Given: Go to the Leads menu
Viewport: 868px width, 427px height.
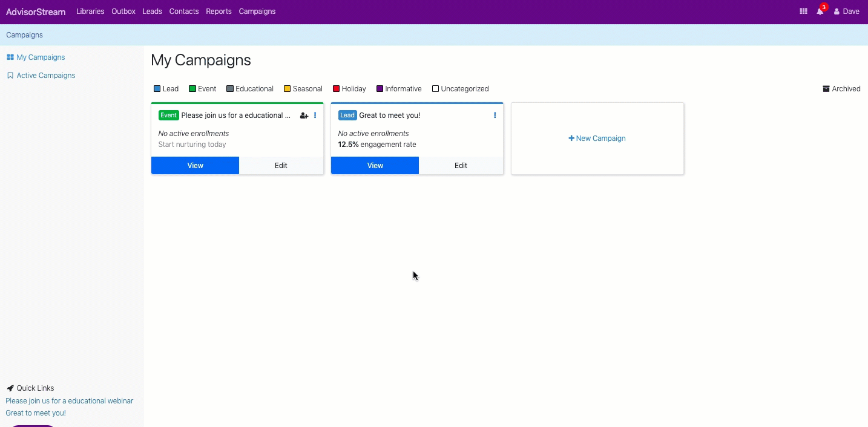Looking at the screenshot, I should coord(152,11).
